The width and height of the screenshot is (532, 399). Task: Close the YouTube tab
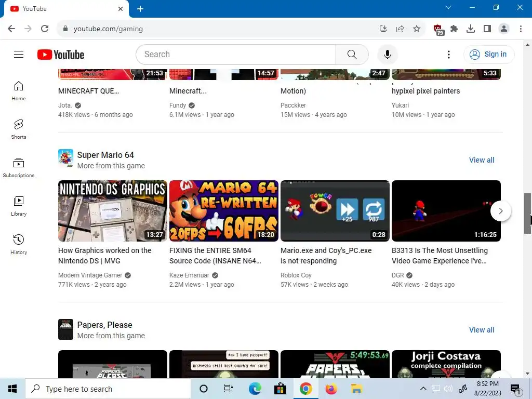(x=121, y=9)
